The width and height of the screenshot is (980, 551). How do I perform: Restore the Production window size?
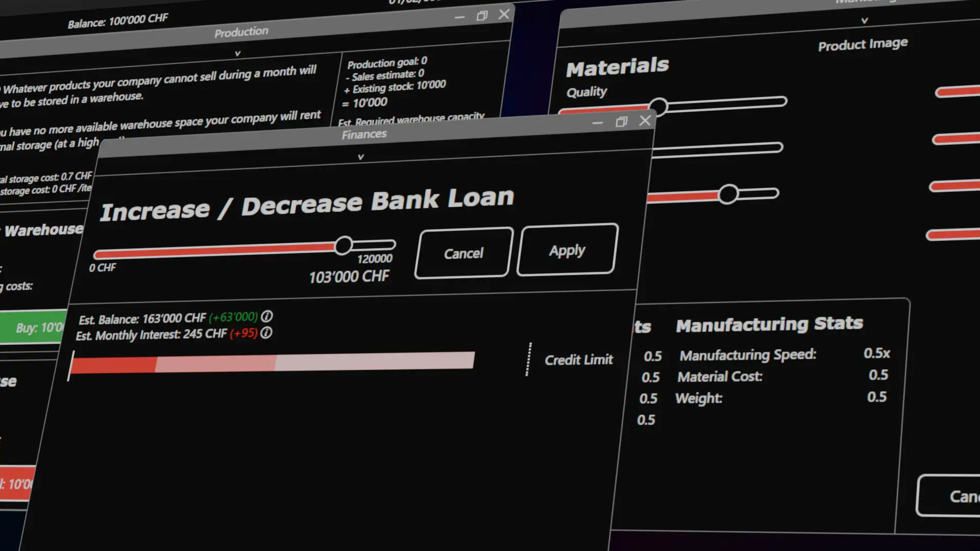click(482, 16)
